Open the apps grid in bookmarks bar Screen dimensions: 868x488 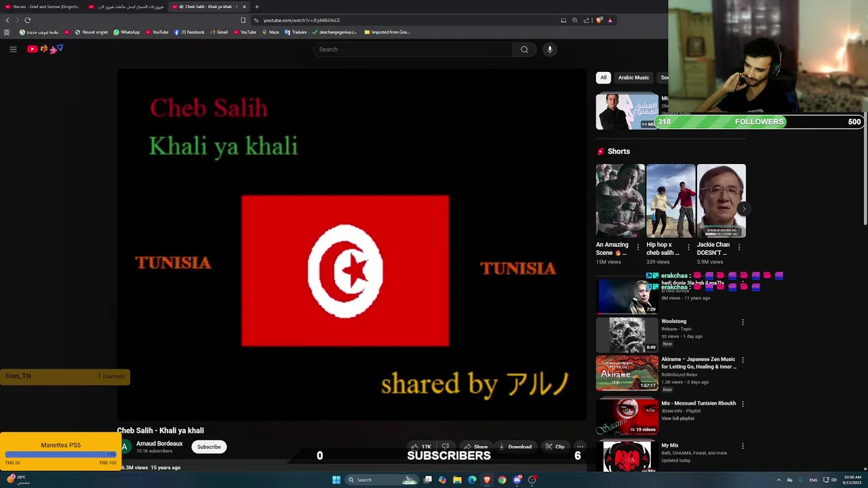coord(7,32)
